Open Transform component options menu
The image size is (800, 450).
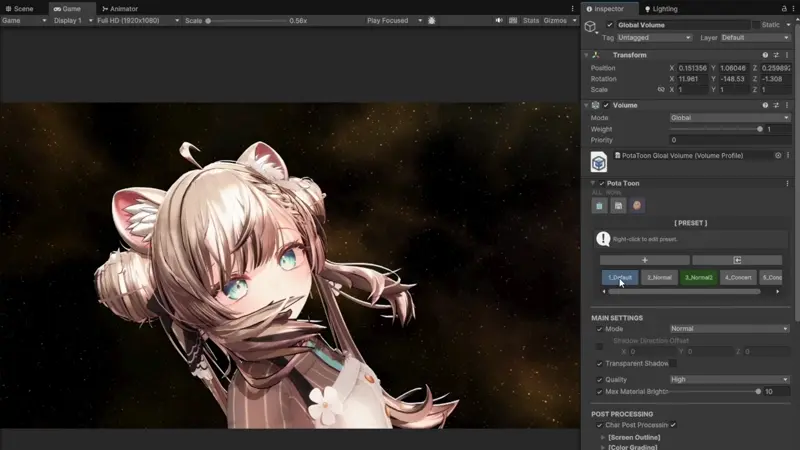point(787,55)
